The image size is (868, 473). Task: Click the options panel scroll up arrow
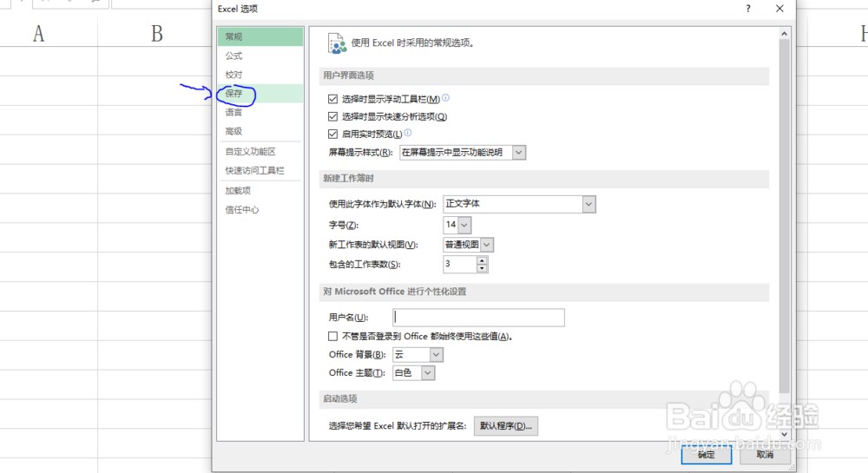click(x=784, y=34)
